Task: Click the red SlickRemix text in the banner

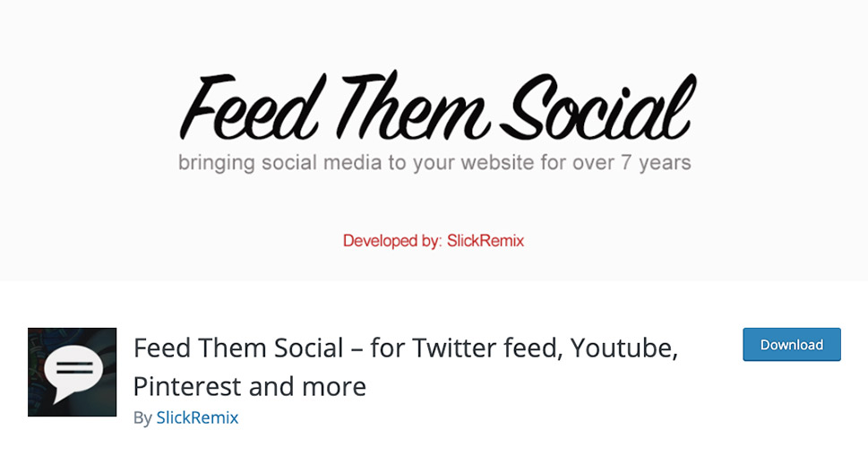Action: (x=486, y=241)
